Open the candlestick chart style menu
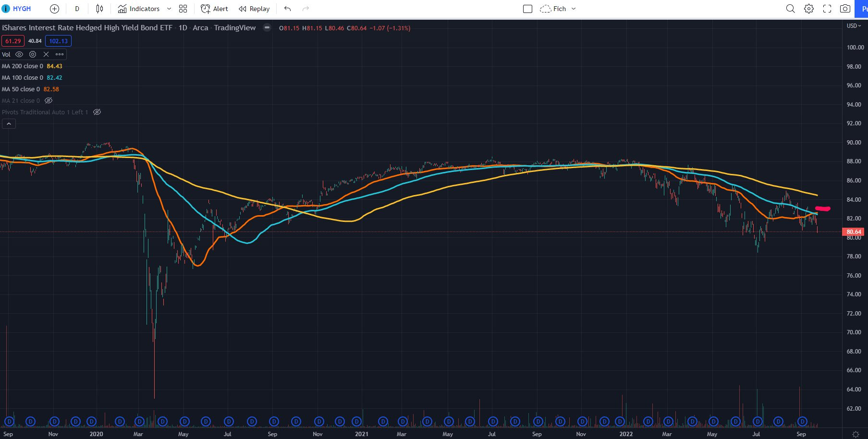The width and height of the screenshot is (868, 439). 99,9
